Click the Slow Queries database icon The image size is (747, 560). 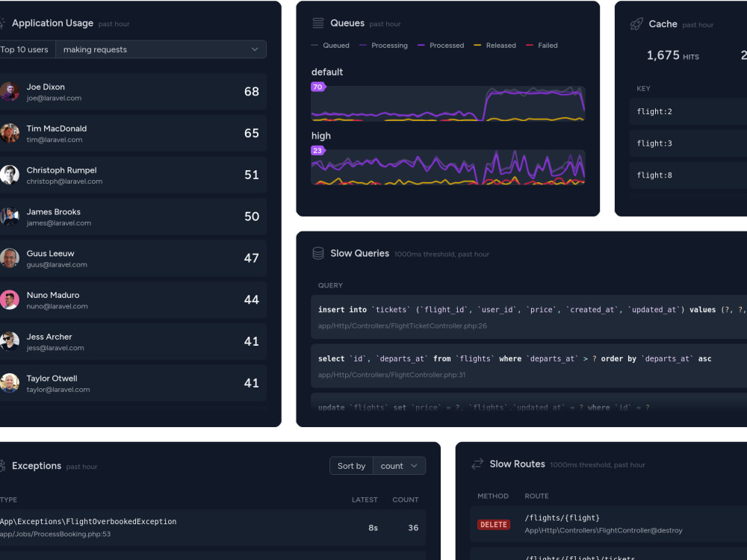(317, 253)
